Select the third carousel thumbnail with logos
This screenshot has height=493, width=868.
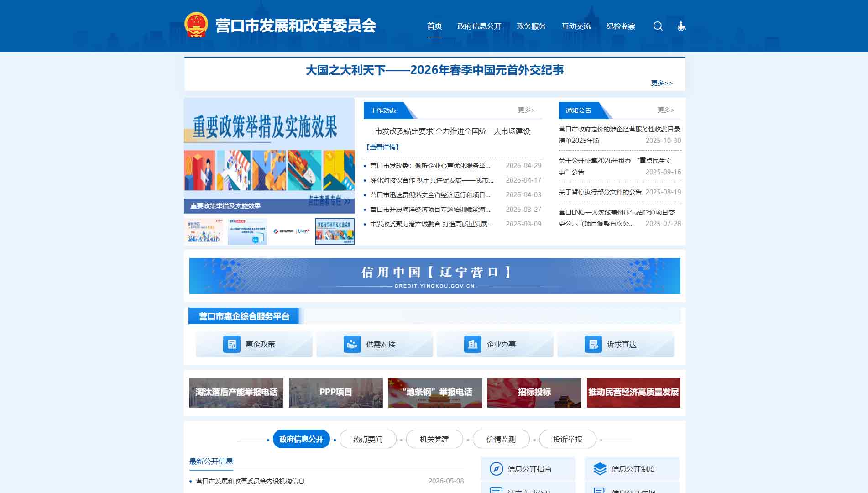[291, 231]
